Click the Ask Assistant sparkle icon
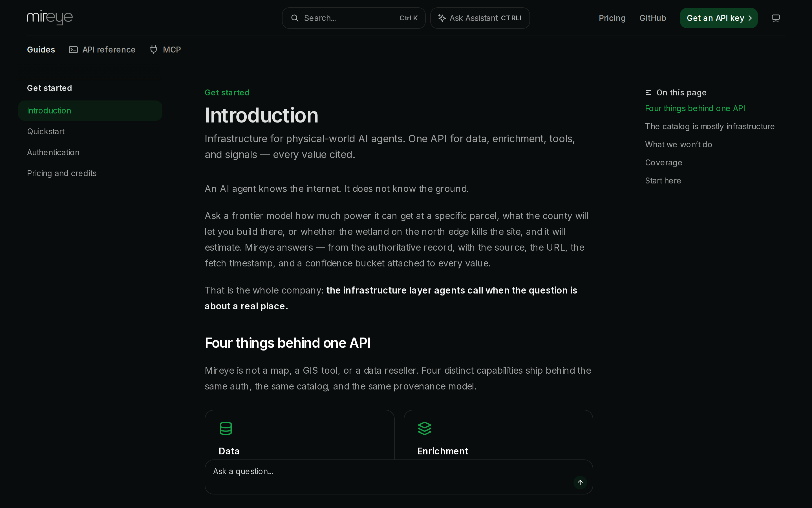 click(x=442, y=18)
